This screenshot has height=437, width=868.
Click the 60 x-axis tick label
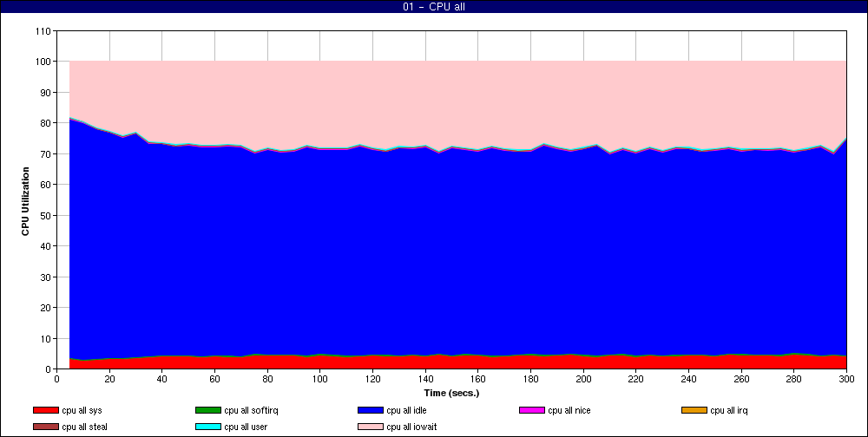pyautogui.click(x=214, y=379)
